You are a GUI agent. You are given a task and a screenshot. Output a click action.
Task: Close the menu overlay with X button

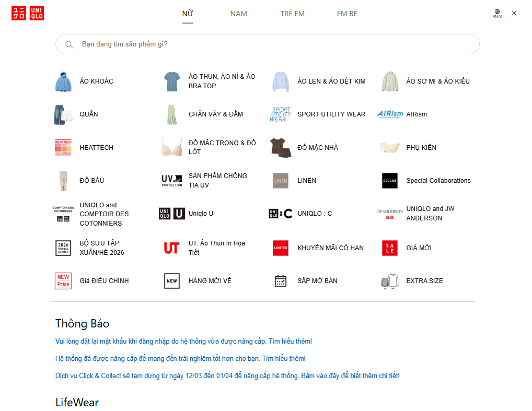pos(514,13)
